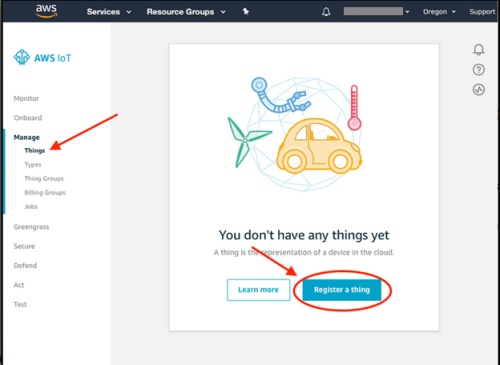Click the AWS IoT logo icon
500x365 pixels.
tap(22, 57)
